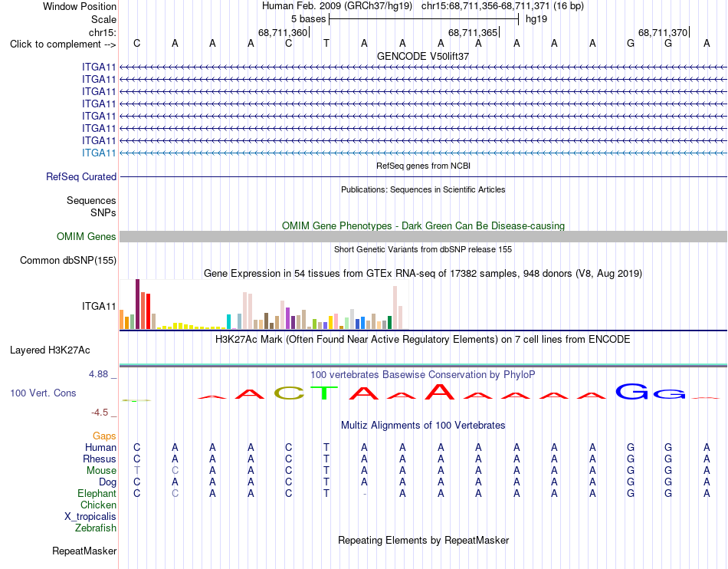Image resolution: width=728 pixels, height=569 pixels.
Task: Open '100 vertebrates Basewise Conservation by PhyloP' title
Action: tap(422, 374)
